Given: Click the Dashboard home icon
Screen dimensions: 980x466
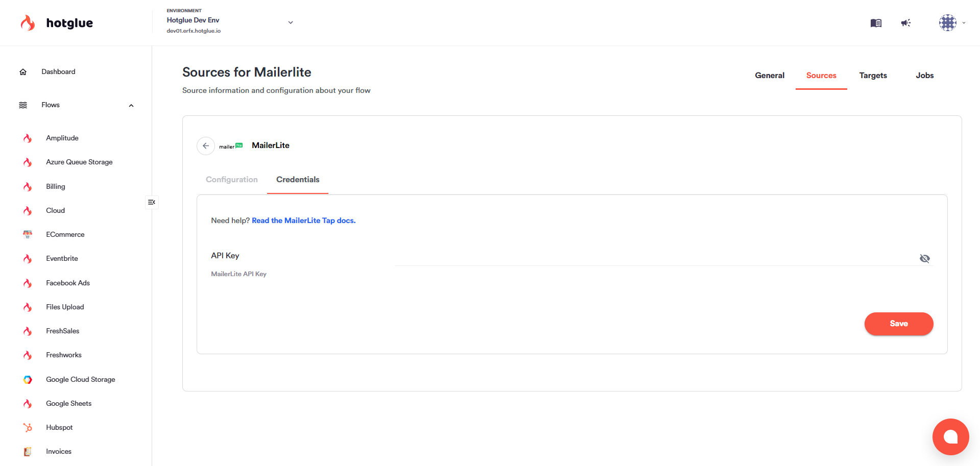Looking at the screenshot, I should point(23,72).
